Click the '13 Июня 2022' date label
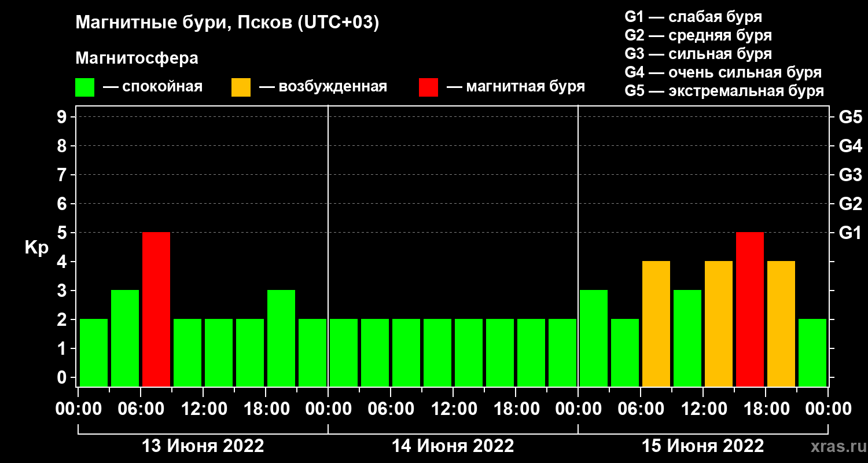Image resolution: width=868 pixels, height=463 pixels. tap(203, 446)
